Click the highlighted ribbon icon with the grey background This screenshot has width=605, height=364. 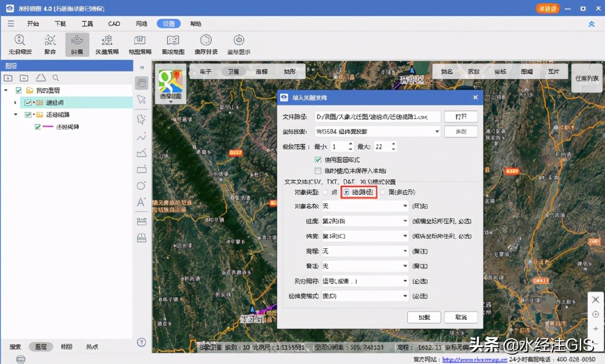click(x=77, y=44)
